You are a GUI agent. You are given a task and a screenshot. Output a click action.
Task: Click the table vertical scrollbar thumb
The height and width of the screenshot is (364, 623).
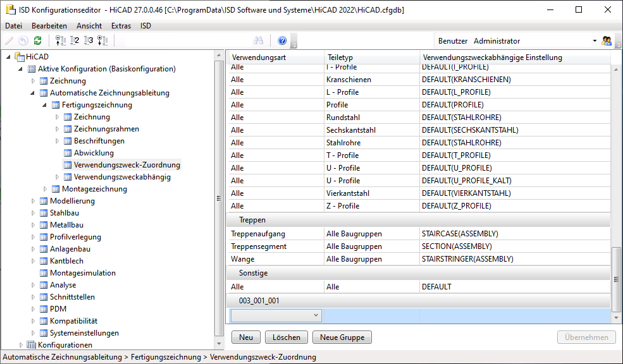click(616, 279)
